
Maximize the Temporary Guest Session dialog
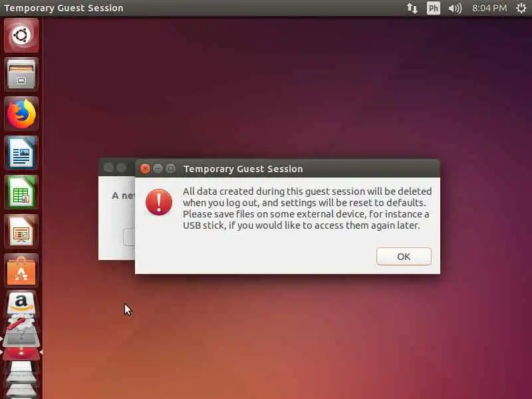tap(171, 169)
